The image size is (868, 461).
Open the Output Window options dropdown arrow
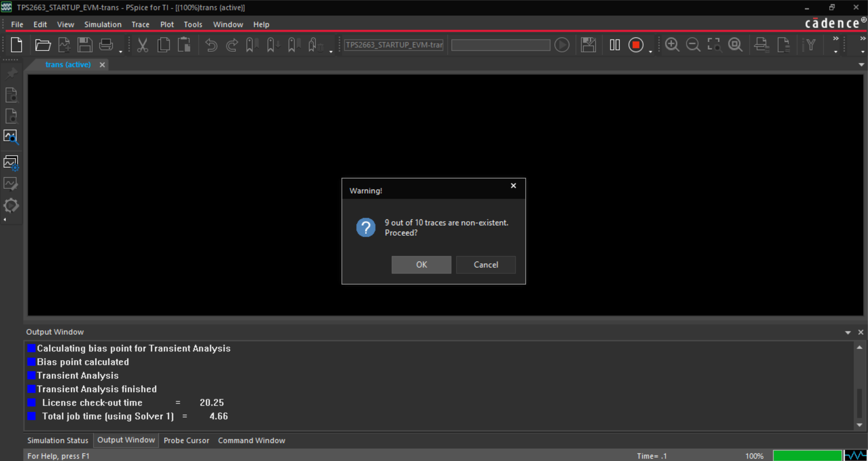click(848, 333)
